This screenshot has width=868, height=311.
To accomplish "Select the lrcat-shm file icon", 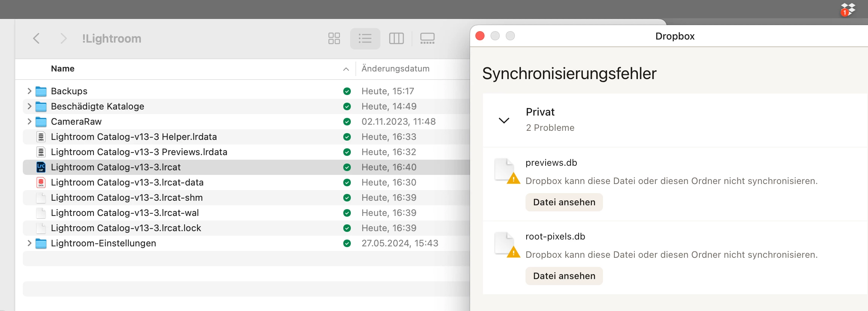I will [x=41, y=198].
